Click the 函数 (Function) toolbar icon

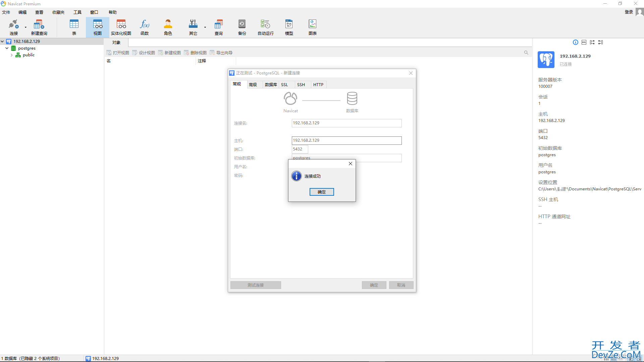pyautogui.click(x=145, y=27)
